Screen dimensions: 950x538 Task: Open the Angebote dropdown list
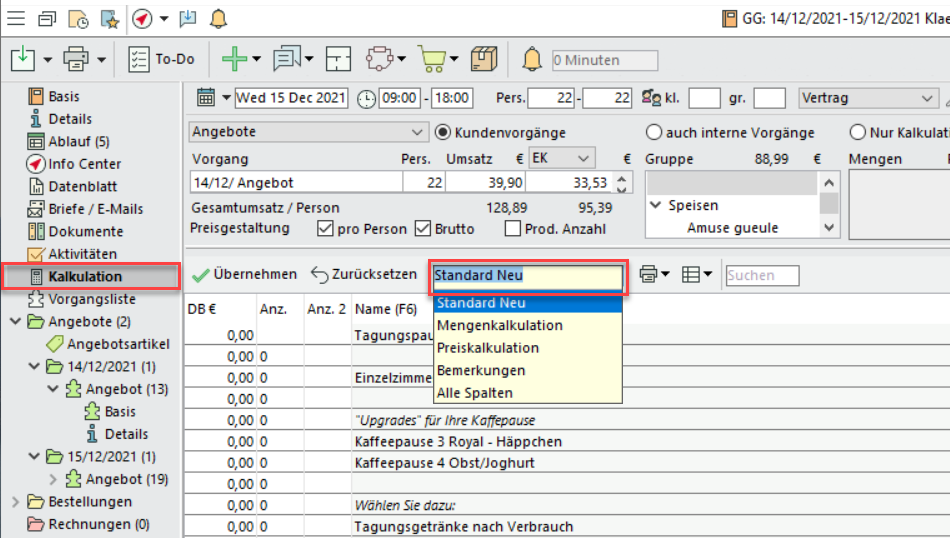(417, 132)
